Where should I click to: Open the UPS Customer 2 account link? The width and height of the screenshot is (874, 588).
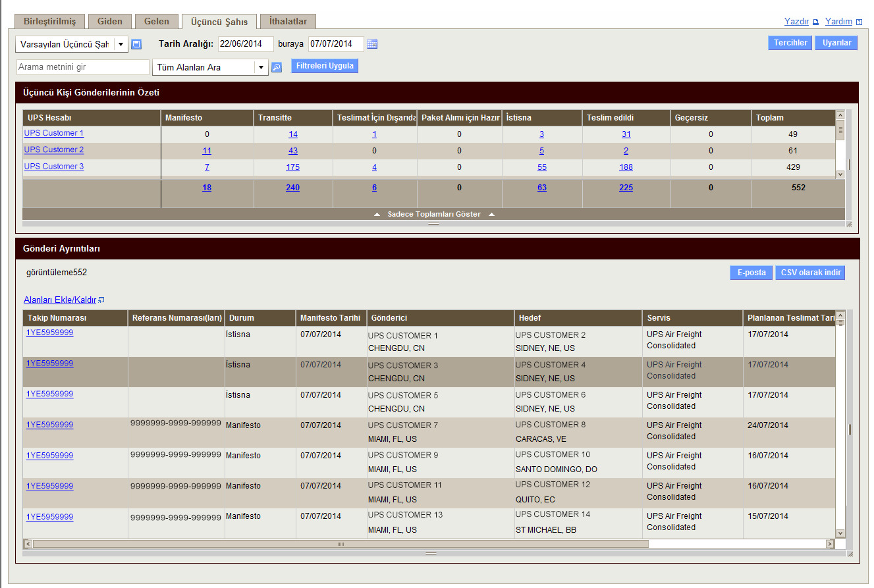[x=54, y=149]
